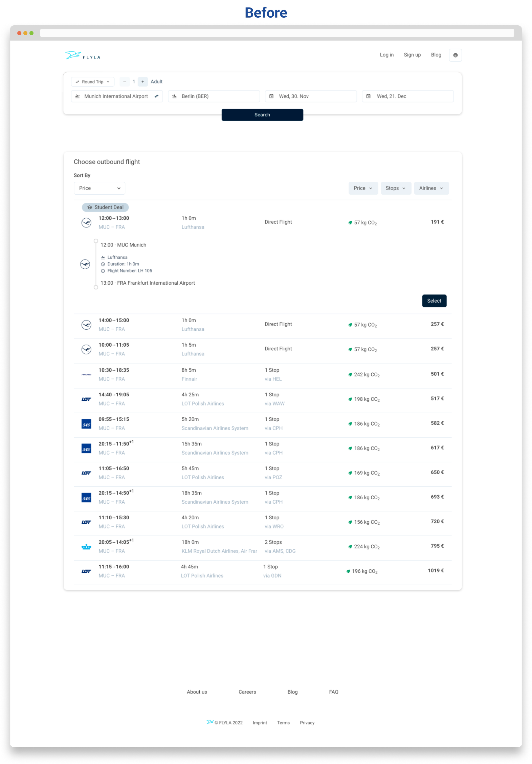Click the departure date calendar icon
The height and width of the screenshot is (764, 532).
pyautogui.click(x=272, y=96)
